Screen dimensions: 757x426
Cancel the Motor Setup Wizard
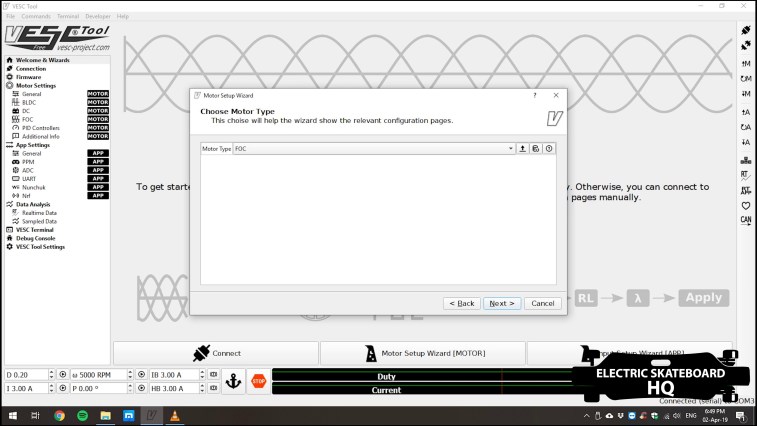[542, 303]
